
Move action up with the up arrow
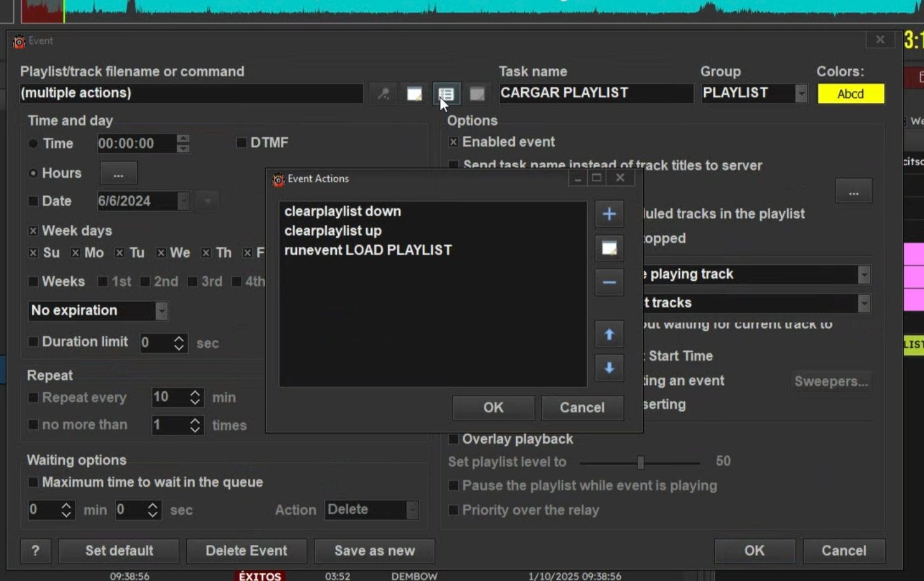pyautogui.click(x=609, y=334)
